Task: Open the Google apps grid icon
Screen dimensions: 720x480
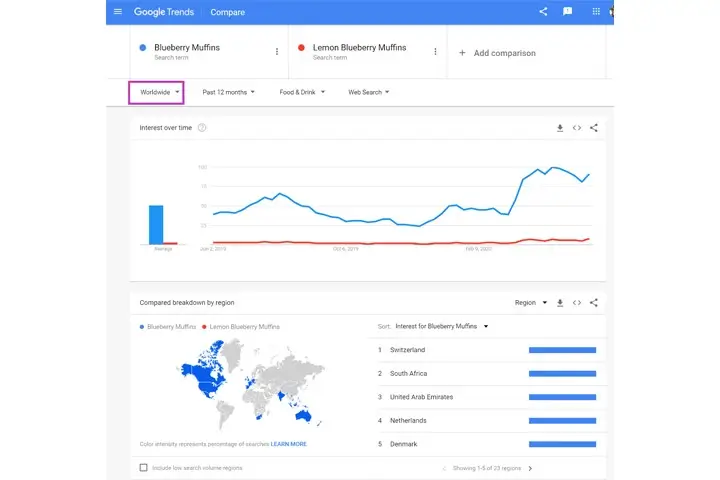Action: click(596, 12)
